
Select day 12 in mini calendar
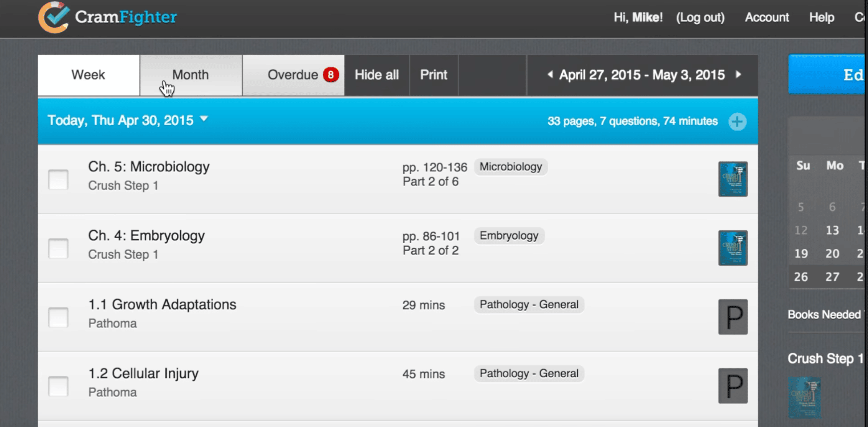(x=801, y=230)
